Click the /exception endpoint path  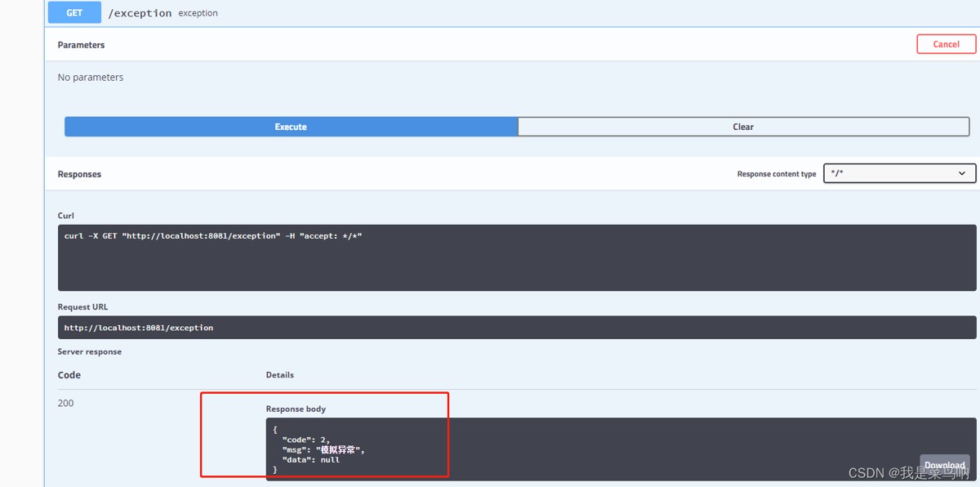pyautogui.click(x=140, y=13)
